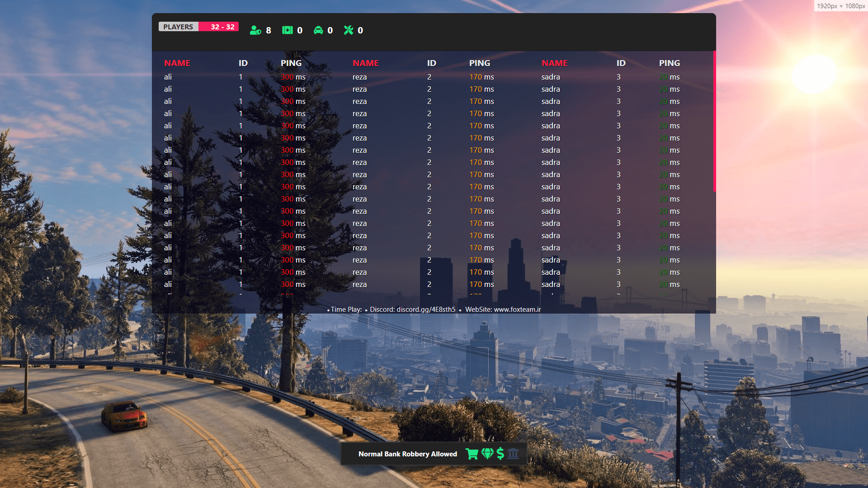Click the diamond jewelry robbery icon
The image size is (868, 488).
[487, 454]
